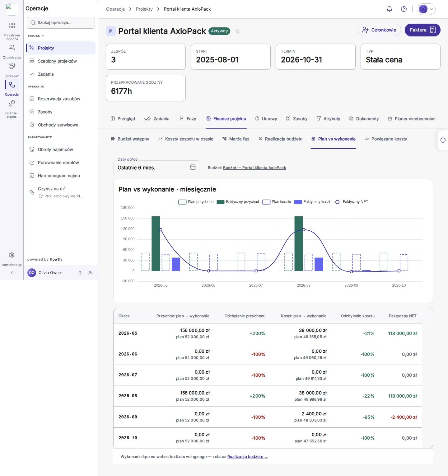Open the Marża faz sub-tab
448x476 pixels.
[x=236, y=139]
